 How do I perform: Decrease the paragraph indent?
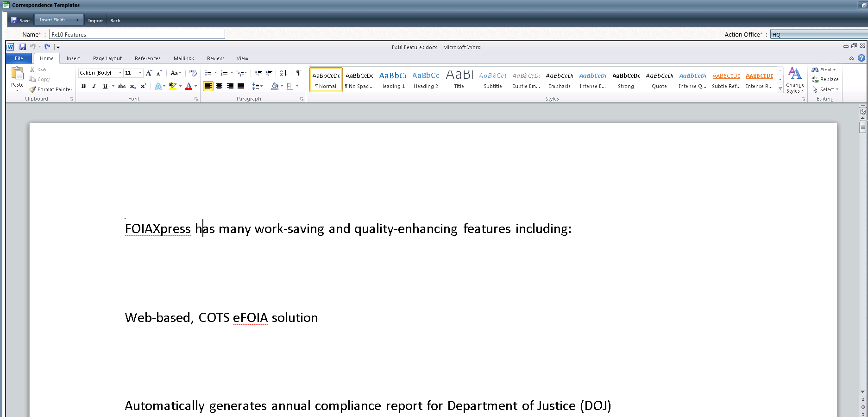258,73
